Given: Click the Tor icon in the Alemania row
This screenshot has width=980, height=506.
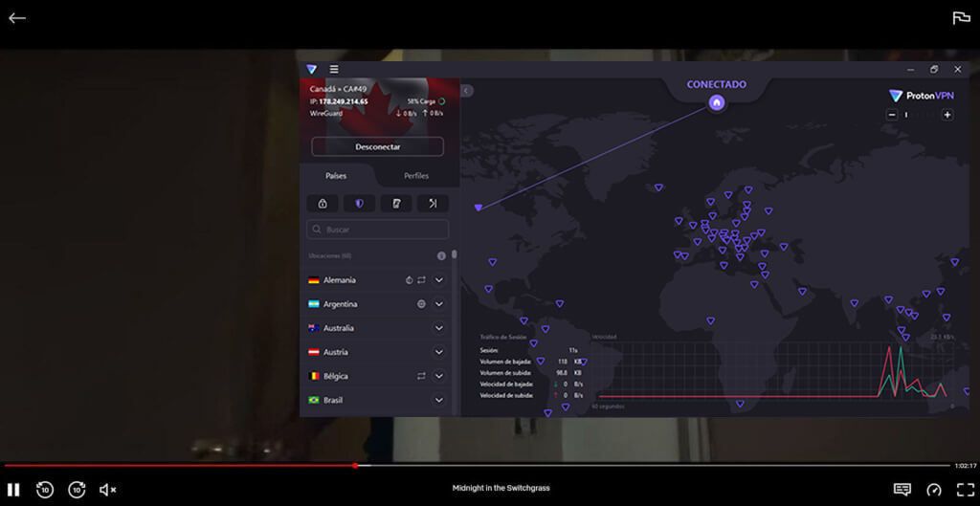Looking at the screenshot, I should click(x=410, y=280).
